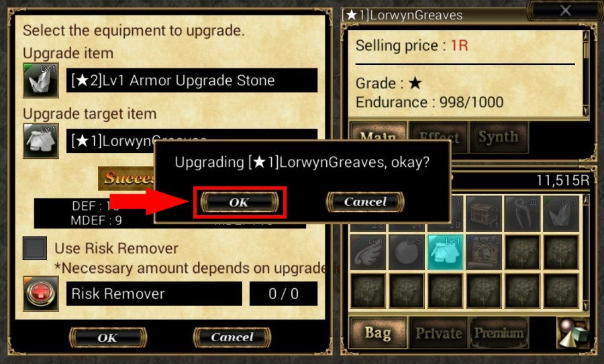Click the LorwynGreaves target item icon
The height and width of the screenshot is (364, 604).
point(41,141)
